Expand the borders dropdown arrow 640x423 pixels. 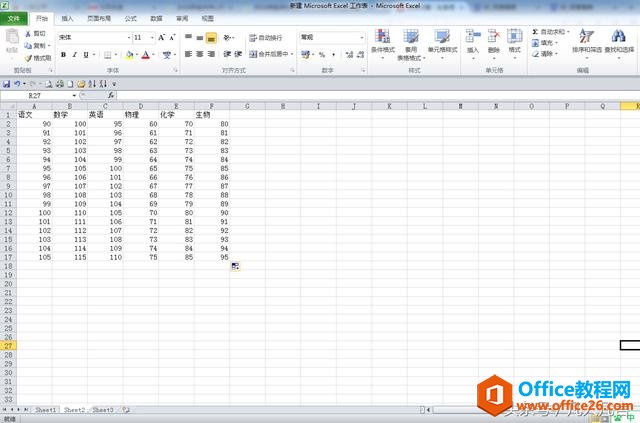point(116,54)
